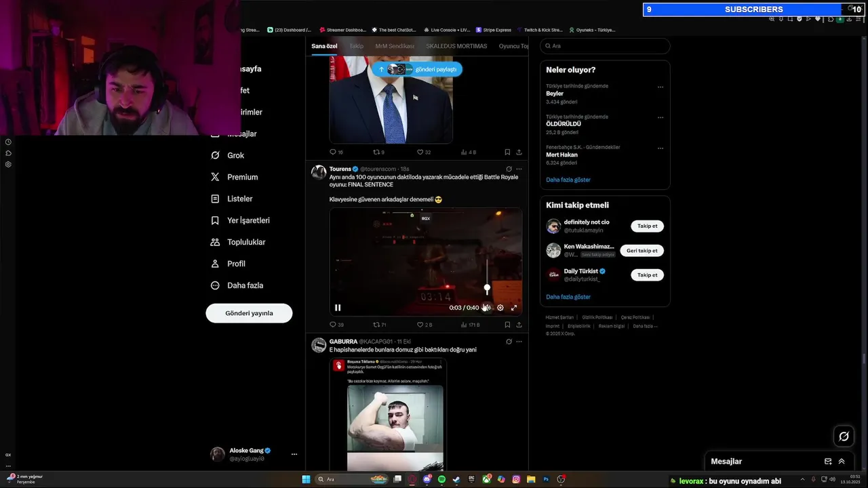Open more options on GABURRA post
The image size is (868, 488).
(x=519, y=342)
